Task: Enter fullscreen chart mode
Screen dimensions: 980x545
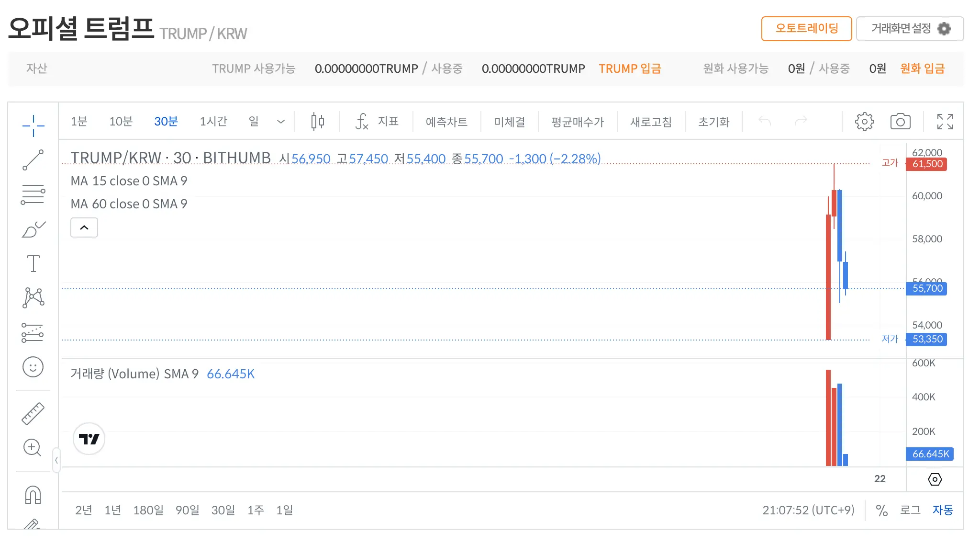Action: (945, 122)
